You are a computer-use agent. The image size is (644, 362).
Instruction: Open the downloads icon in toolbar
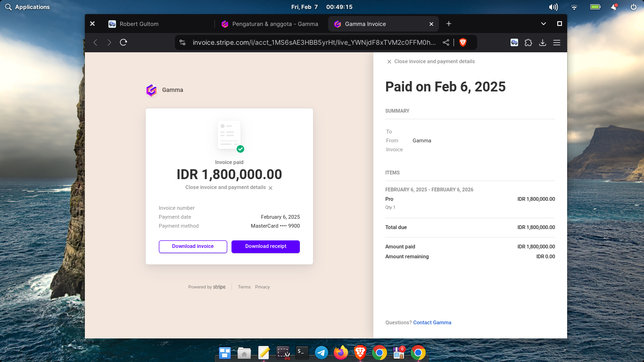[x=543, y=42]
